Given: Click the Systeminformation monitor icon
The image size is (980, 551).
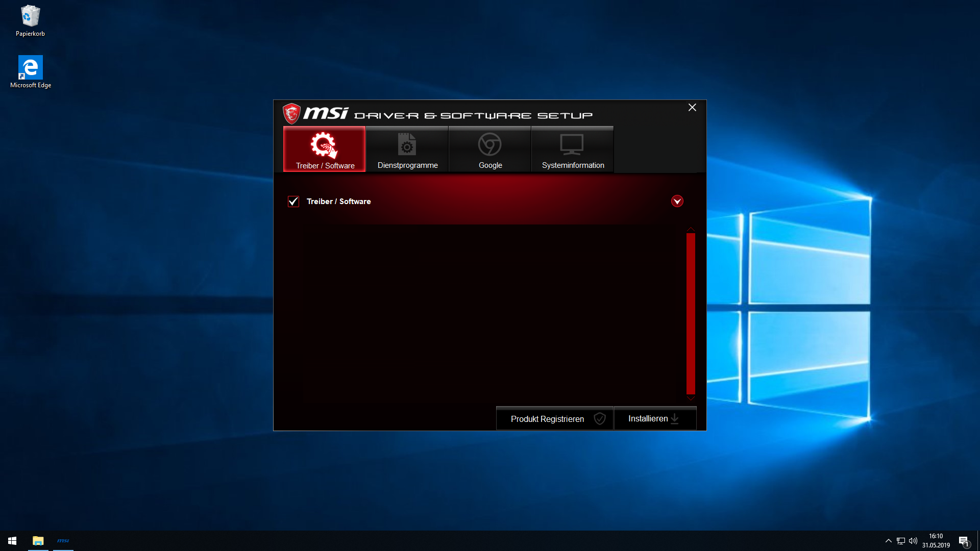Looking at the screenshot, I should (572, 144).
